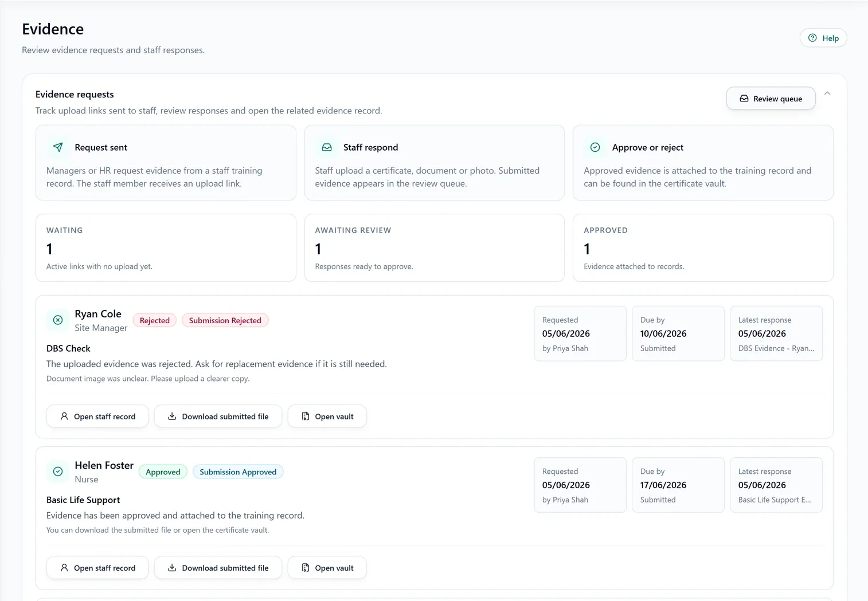The height and width of the screenshot is (601, 868).
Task: Click the Basic Life Support title
Action: (83, 500)
